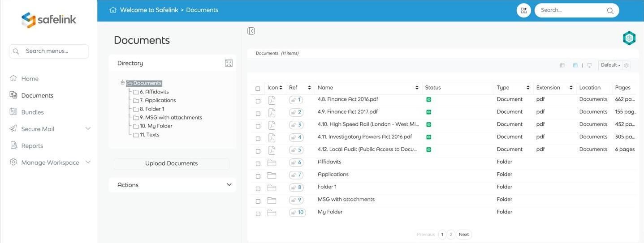644x243 pixels.
Task: Click the teal scales workspace badge
Action: point(629,38)
